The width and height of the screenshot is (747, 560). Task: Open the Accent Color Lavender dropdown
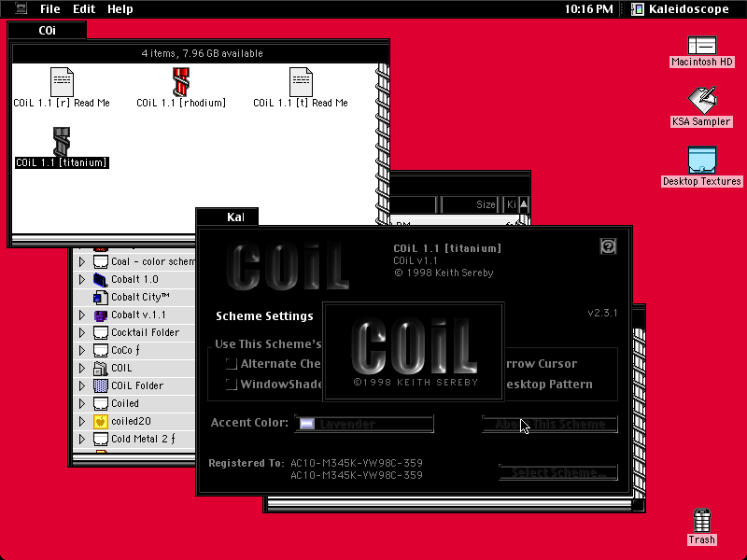(364, 424)
